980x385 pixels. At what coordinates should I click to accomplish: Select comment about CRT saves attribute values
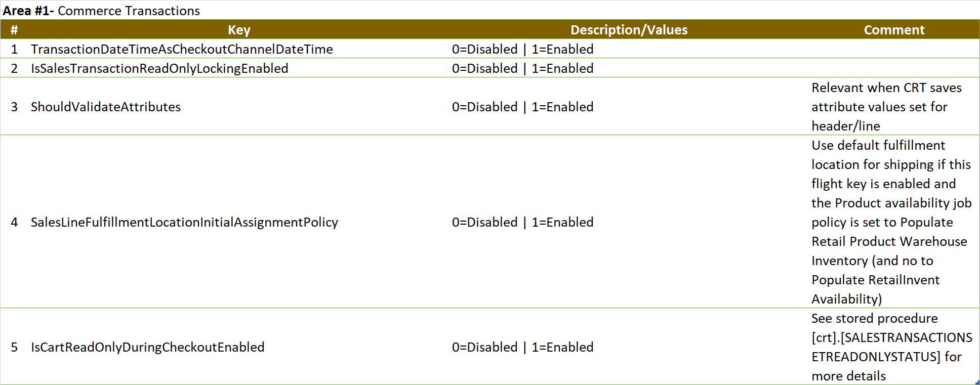(894, 107)
